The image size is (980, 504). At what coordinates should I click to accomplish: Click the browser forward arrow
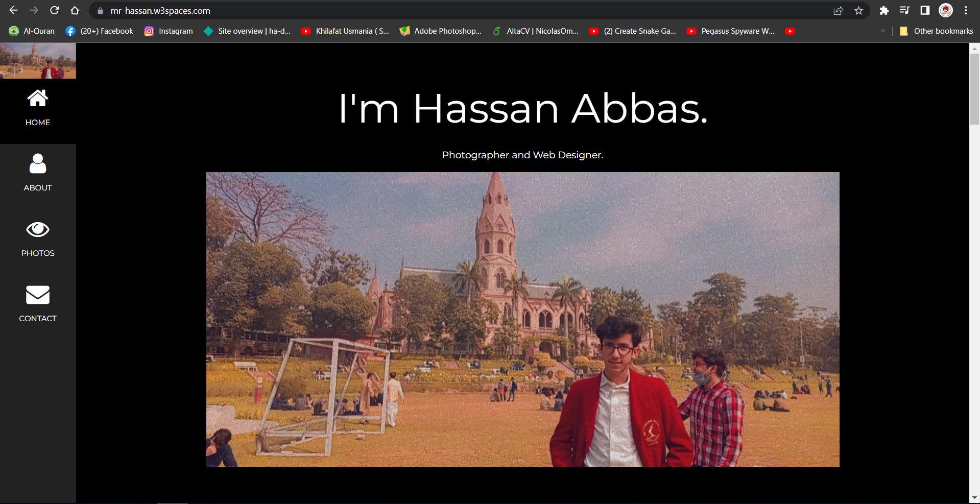34,10
